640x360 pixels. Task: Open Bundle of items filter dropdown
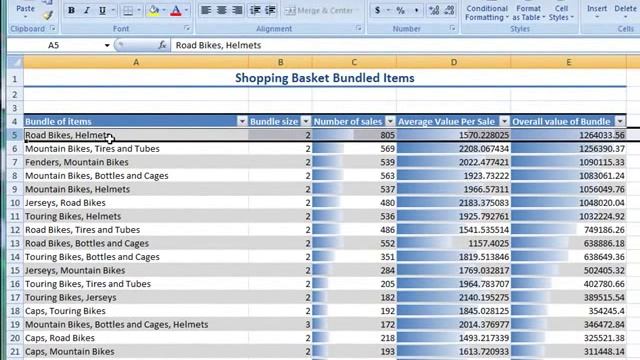click(242, 121)
